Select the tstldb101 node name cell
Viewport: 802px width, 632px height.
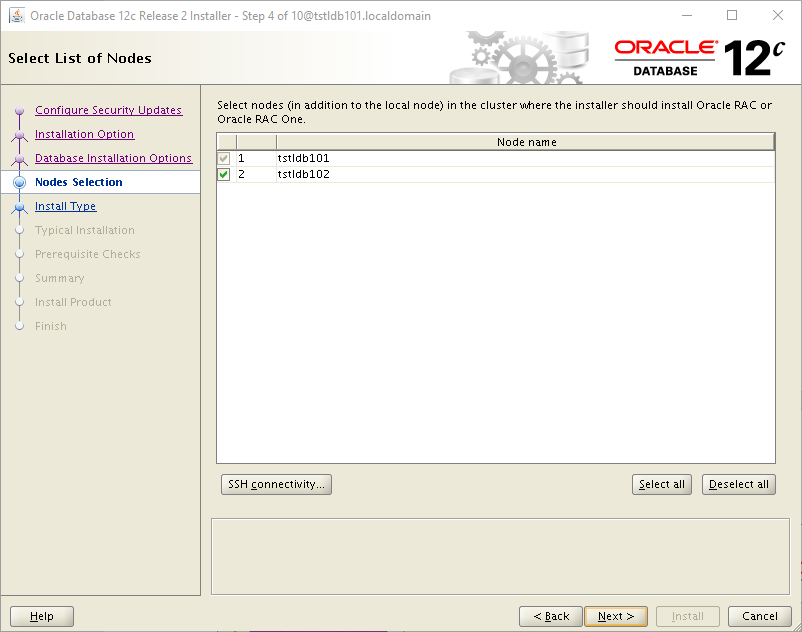[525, 158]
